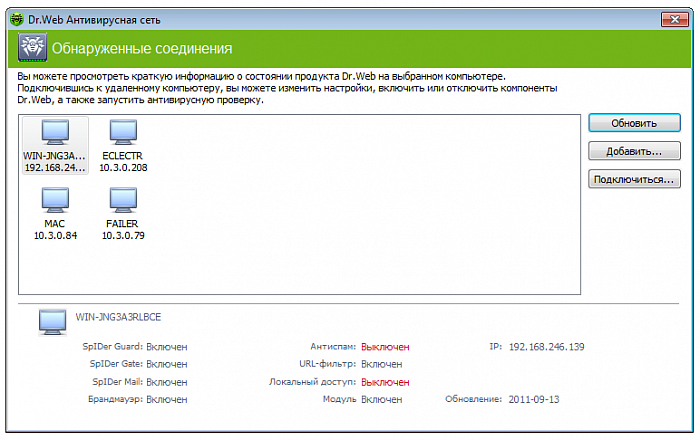This screenshot has height=440, width=700.
Task: Click the Подключиться... button
Action: (x=634, y=179)
